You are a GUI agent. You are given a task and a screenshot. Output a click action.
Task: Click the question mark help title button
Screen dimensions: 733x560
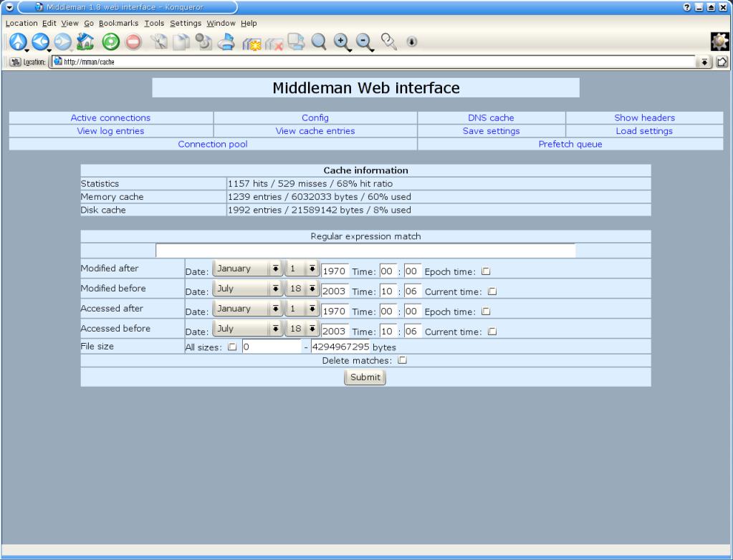(686, 7)
